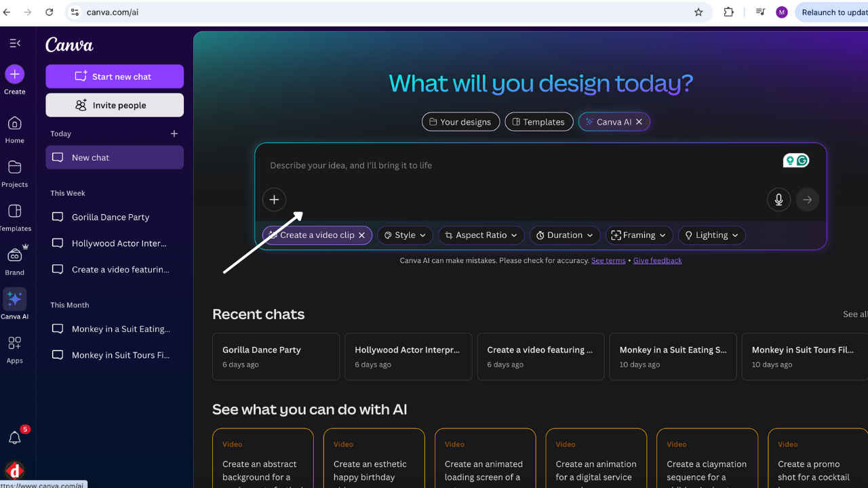Open the Apps icon in sidebar
Image resolution: width=868 pixels, height=488 pixels.
pos(15,343)
